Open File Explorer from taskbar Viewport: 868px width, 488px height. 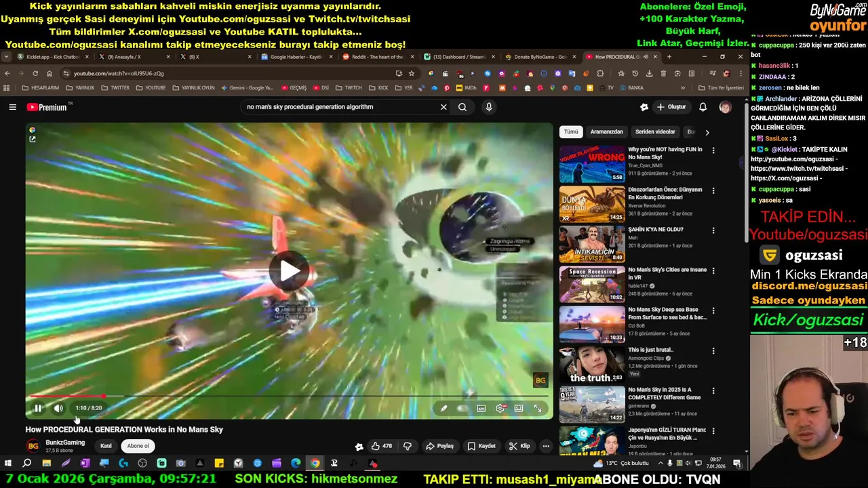tap(46, 464)
